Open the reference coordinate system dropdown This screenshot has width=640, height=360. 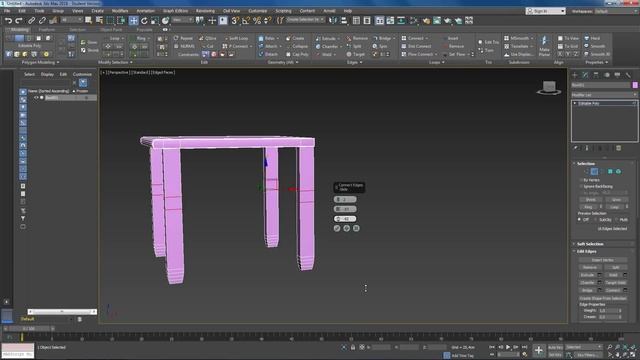[182, 20]
